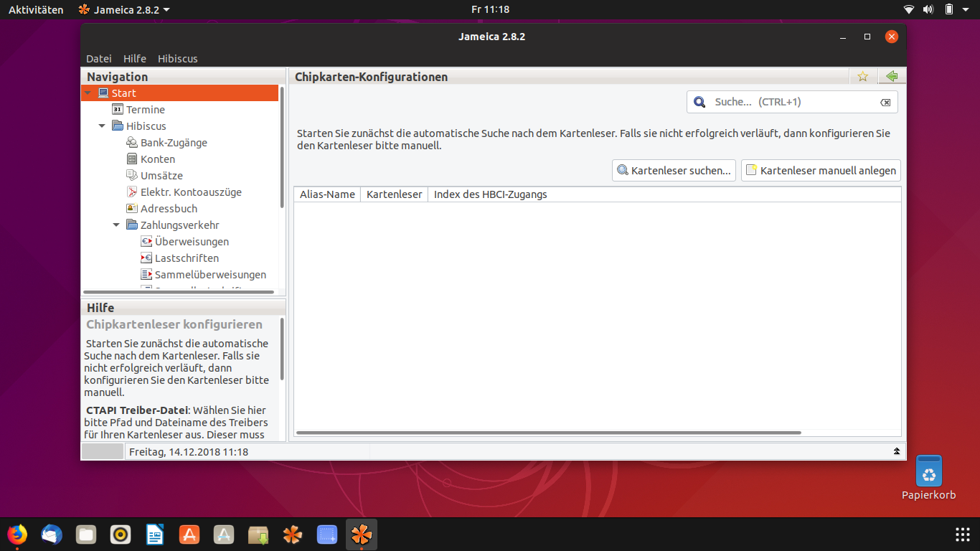Click the Hilfe panel vertical scrollbar
Image resolution: width=980 pixels, height=551 pixels.
(x=282, y=349)
